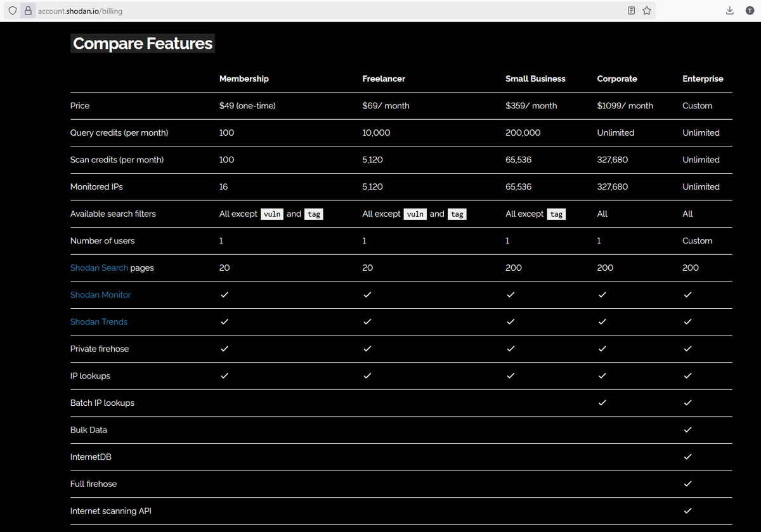Click Corporate checkmark in IP lookups row
The width and height of the screenshot is (761, 532).
602,376
